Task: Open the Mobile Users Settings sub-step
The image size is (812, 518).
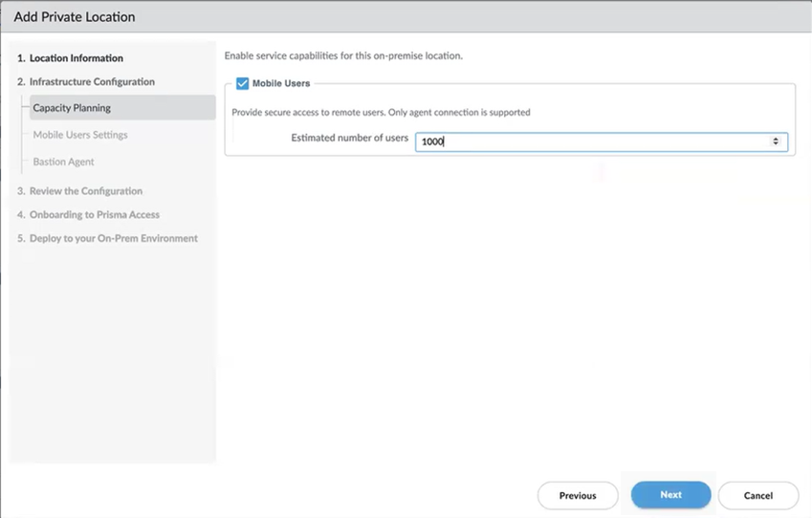Action: pos(80,135)
